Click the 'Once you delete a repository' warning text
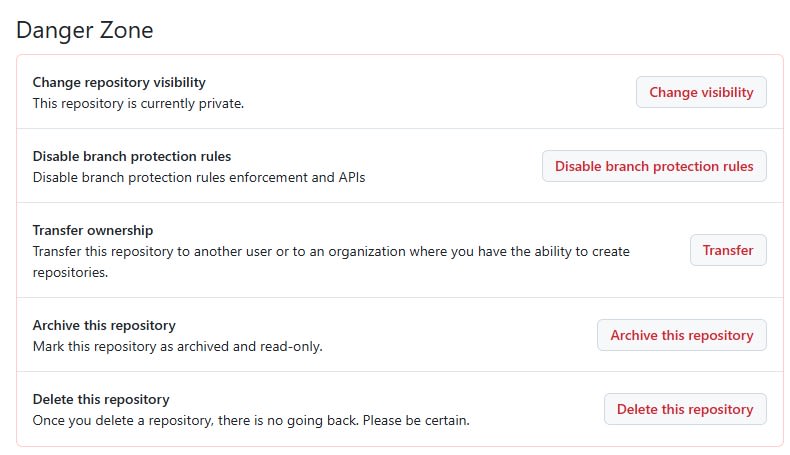Viewport: 790px width, 455px height. [130, 420]
